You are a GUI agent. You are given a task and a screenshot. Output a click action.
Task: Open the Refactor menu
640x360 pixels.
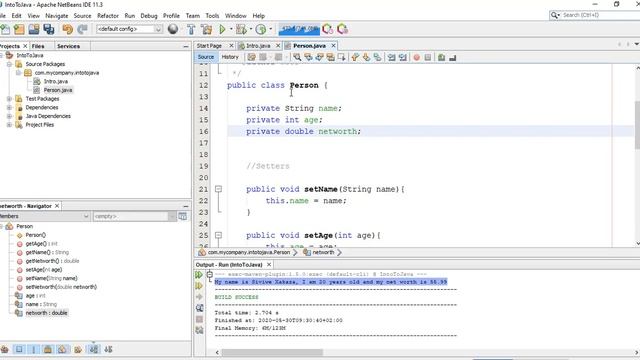click(x=108, y=16)
